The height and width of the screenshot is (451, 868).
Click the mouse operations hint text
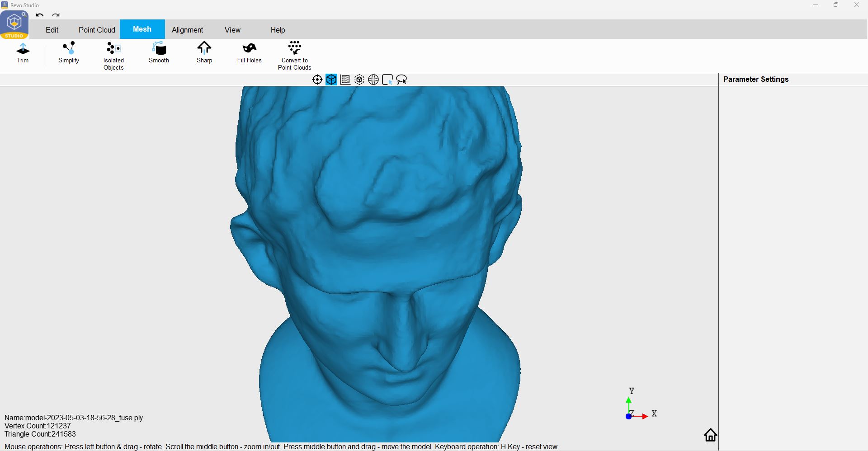pyautogui.click(x=281, y=446)
